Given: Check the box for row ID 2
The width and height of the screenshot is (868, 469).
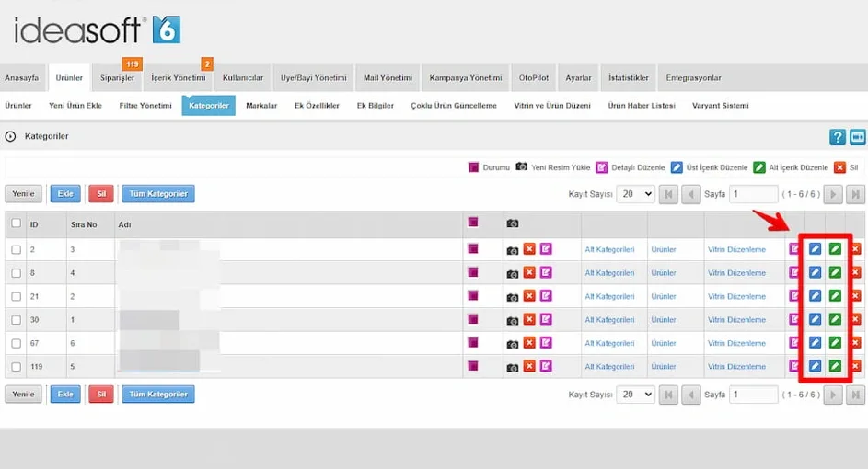Looking at the screenshot, I should tap(16, 249).
